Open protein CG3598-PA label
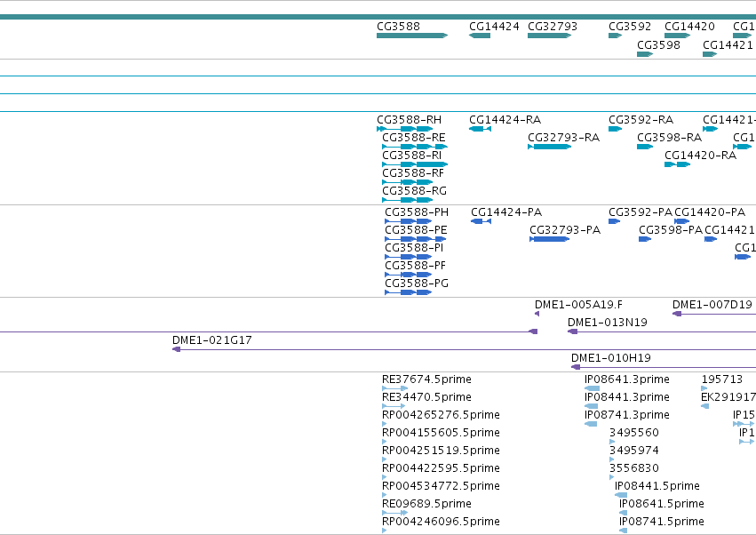This screenshot has height=535, width=756. coord(671,230)
